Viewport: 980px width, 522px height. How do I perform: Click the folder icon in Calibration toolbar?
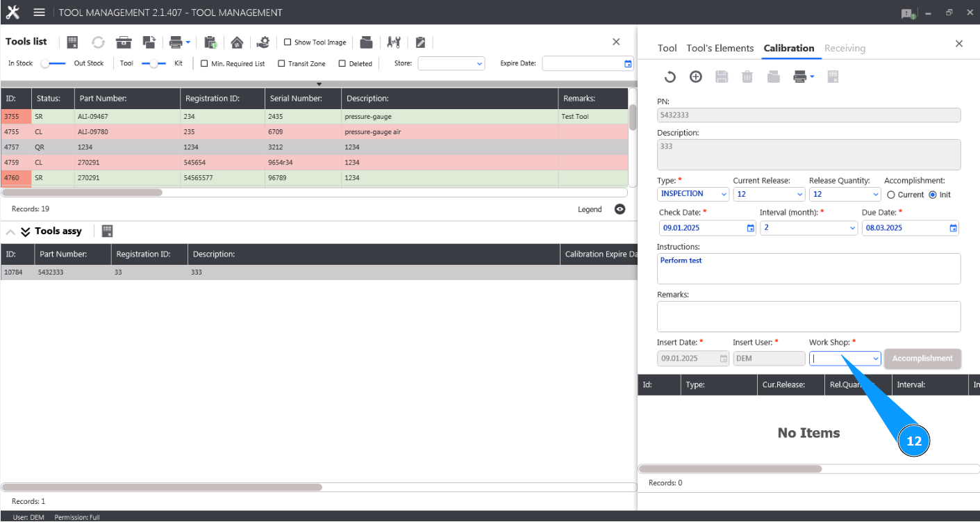(774, 77)
